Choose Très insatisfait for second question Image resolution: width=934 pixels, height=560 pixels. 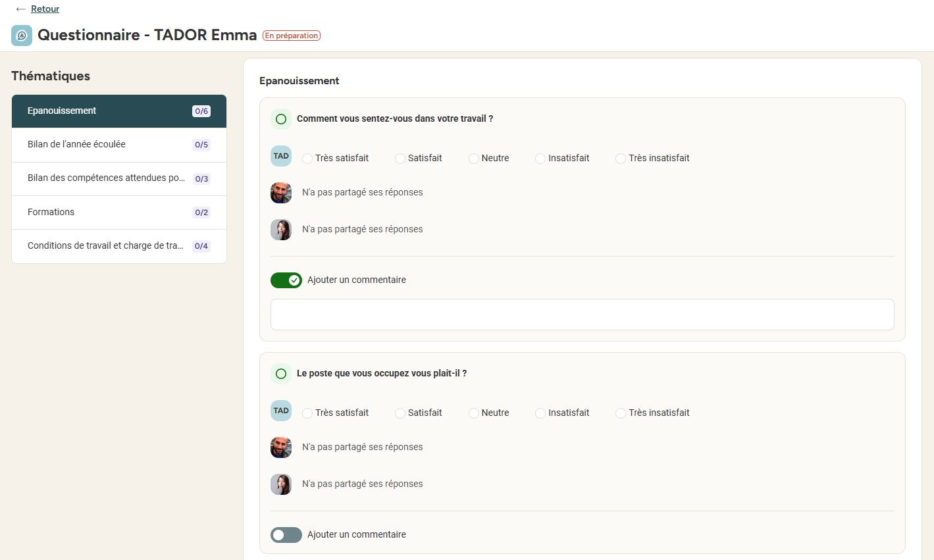[x=621, y=413]
